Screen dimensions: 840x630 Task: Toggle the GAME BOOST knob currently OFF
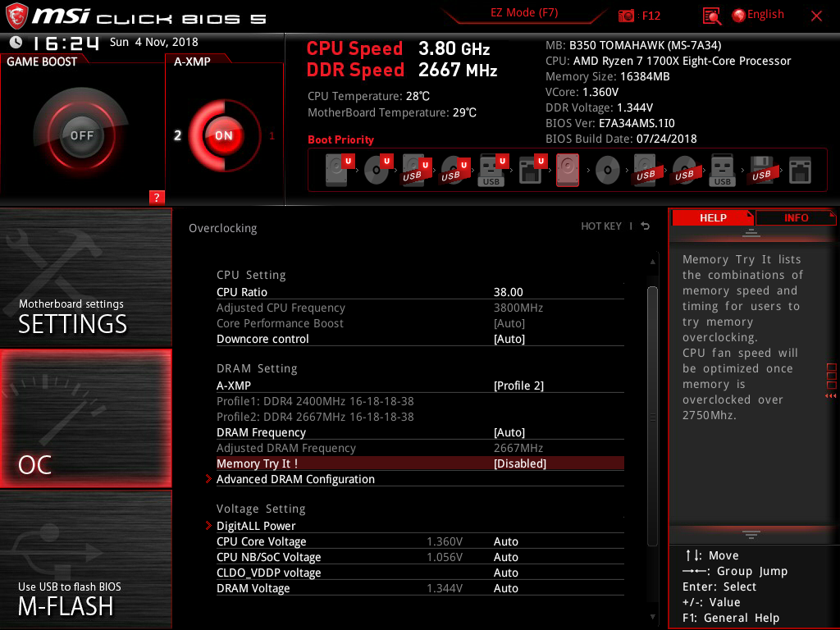pos(81,135)
